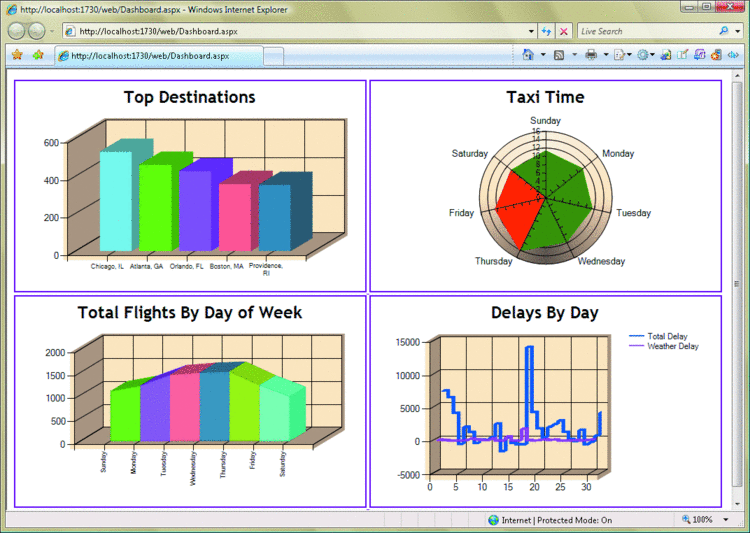Select the Dashboard.aspx browser tab

click(x=159, y=56)
